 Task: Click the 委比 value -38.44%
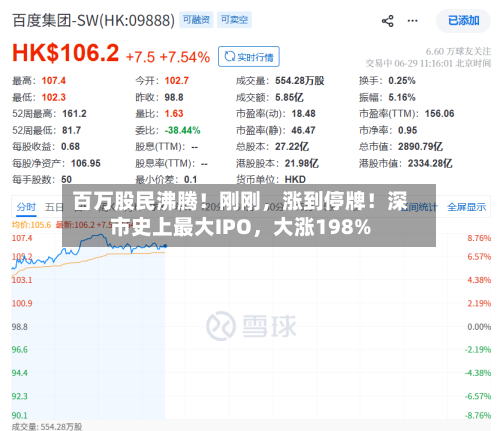coord(182,130)
